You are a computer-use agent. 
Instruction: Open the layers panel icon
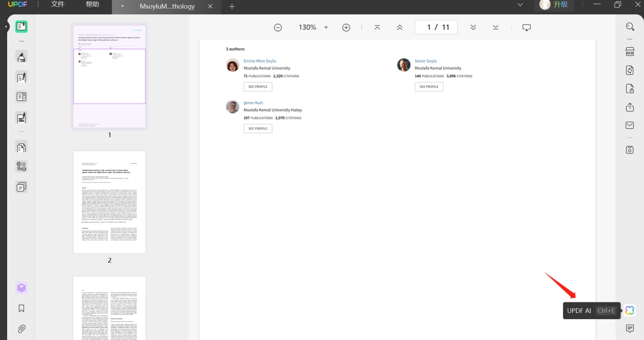click(x=21, y=288)
